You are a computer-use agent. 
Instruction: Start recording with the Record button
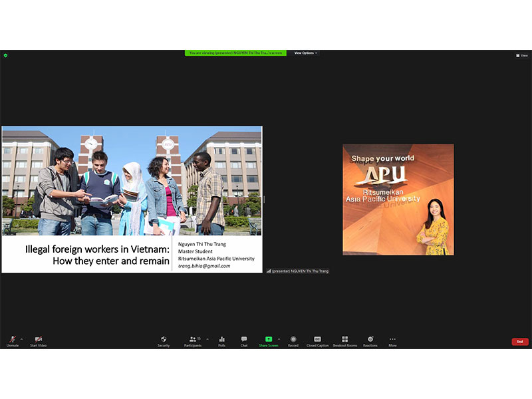point(293,340)
